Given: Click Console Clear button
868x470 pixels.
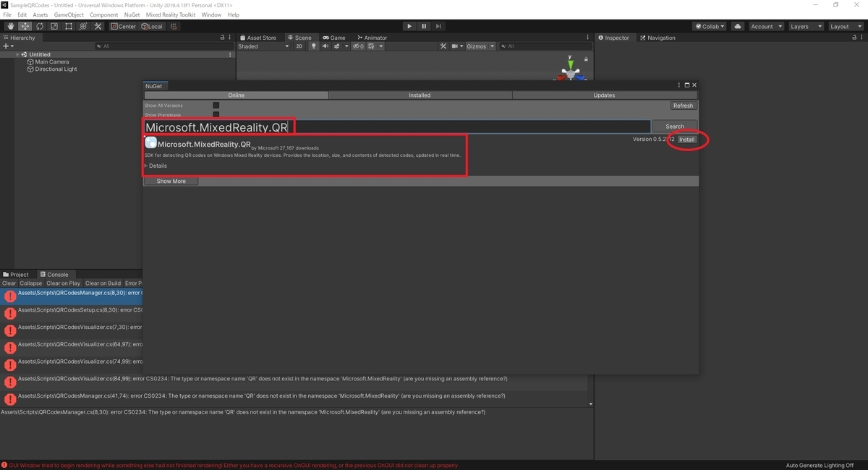Looking at the screenshot, I should pos(9,283).
